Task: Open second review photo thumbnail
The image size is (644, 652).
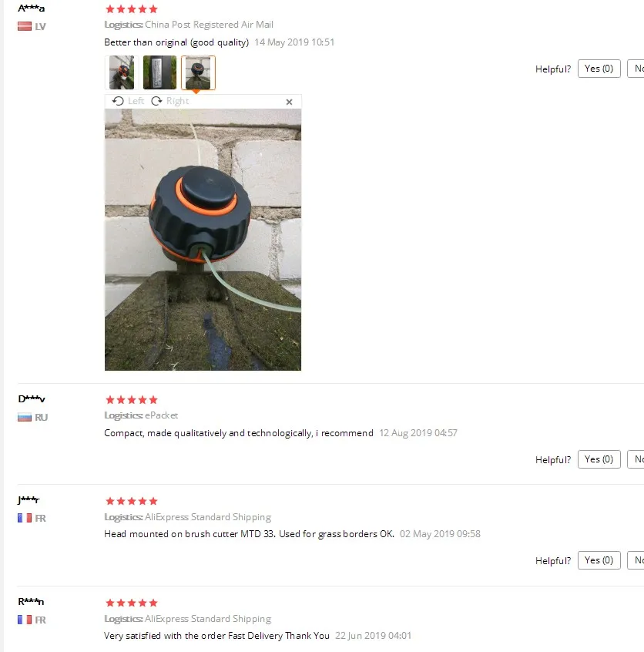Action: click(159, 72)
